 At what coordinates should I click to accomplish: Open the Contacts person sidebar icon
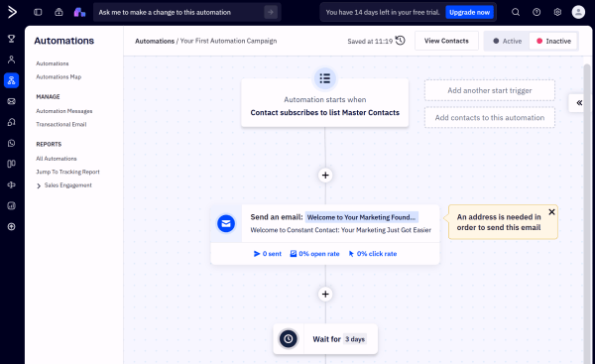click(x=11, y=60)
